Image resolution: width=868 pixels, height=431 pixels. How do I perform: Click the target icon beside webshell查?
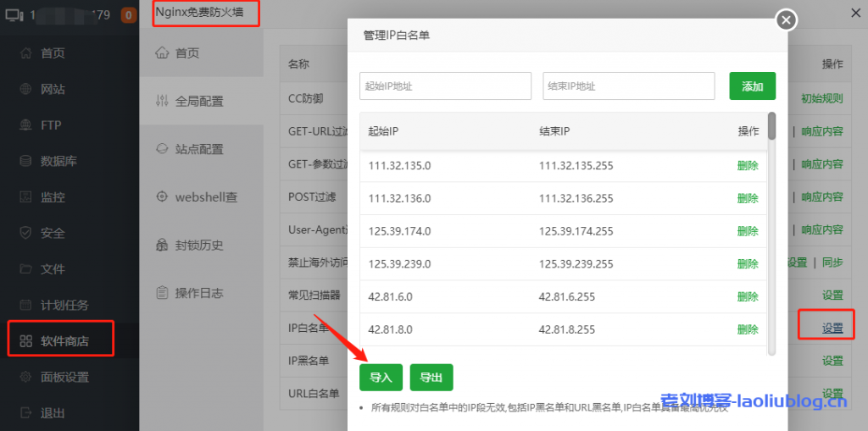coord(162,196)
